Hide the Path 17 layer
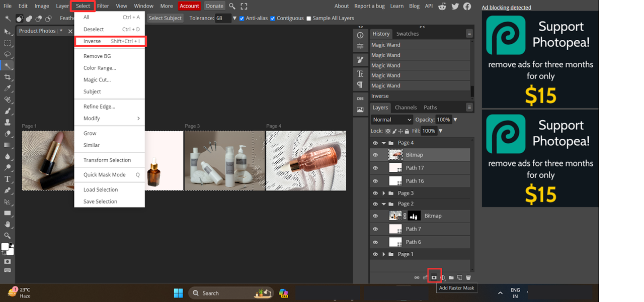 pyautogui.click(x=375, y=168)
